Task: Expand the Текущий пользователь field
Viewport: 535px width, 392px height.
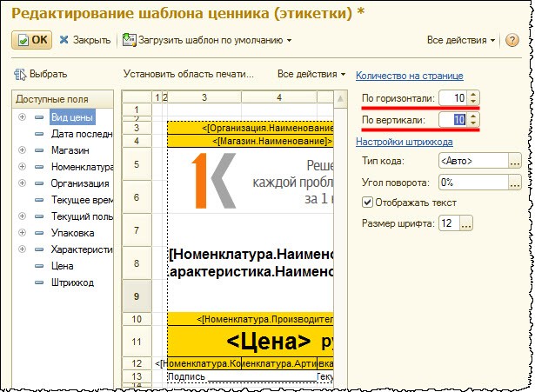Action: point(22,216)
